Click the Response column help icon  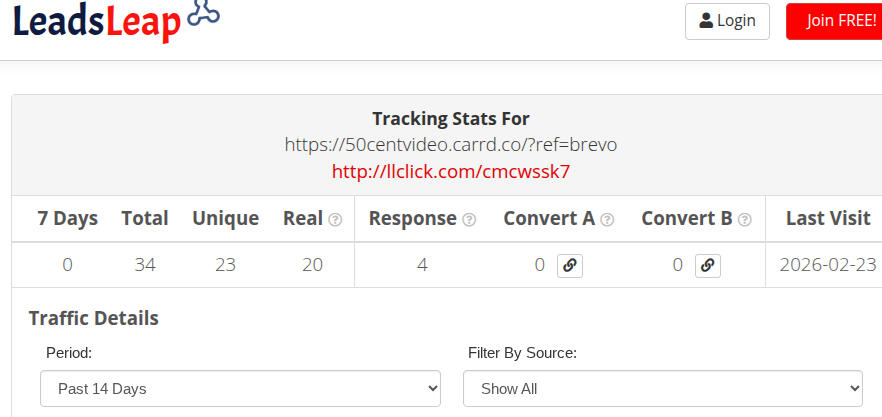(x=469, y=219)
